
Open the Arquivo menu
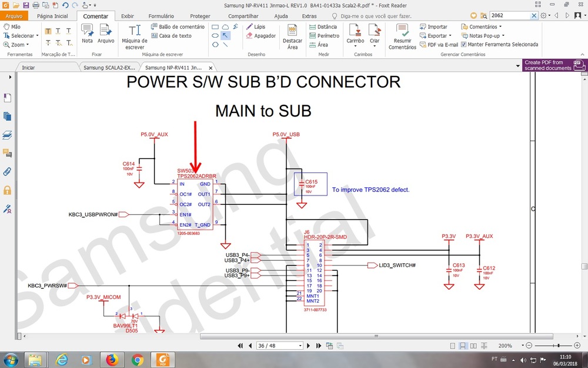(14, 16)
